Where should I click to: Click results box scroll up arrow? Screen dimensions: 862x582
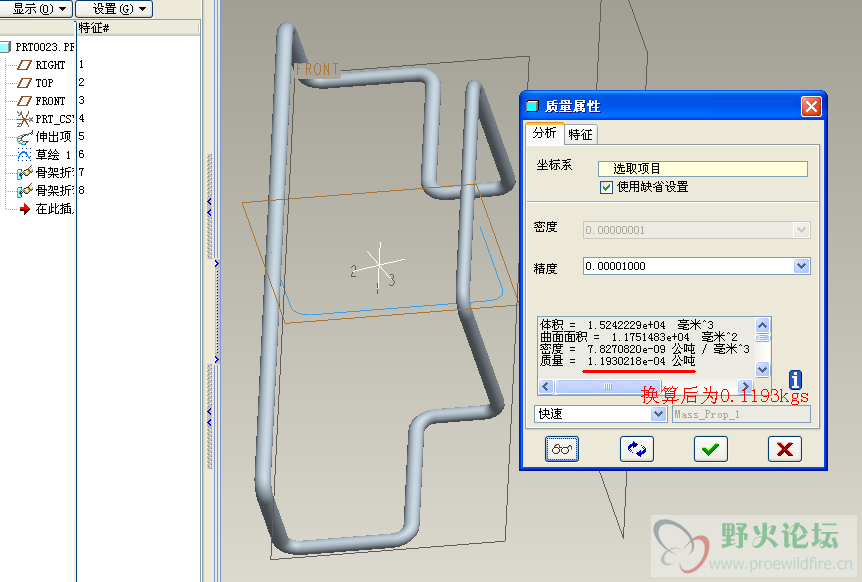click(x=762, y=325)
